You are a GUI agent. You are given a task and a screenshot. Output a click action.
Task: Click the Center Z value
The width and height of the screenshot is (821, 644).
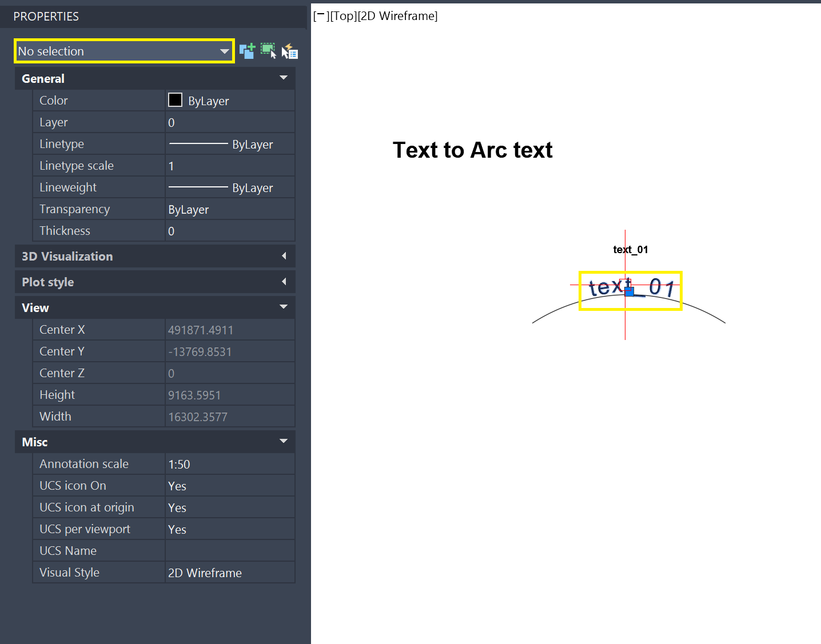[x=230, y=373]
